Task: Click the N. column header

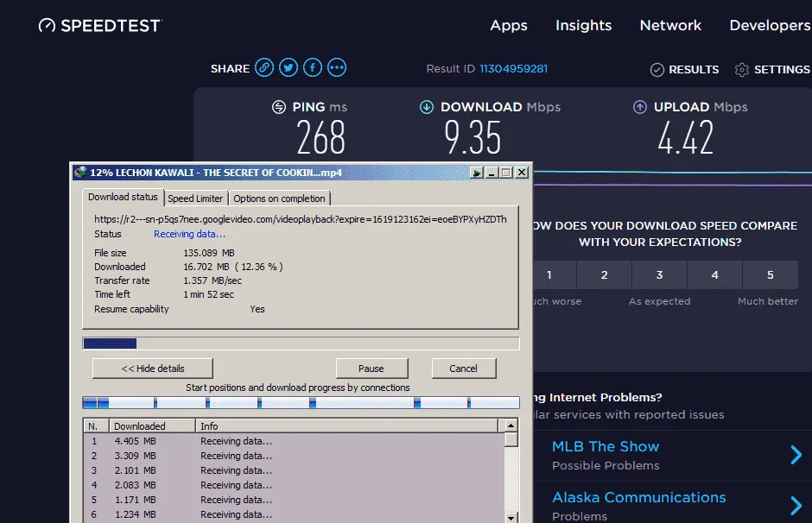Action: point(97,426)
